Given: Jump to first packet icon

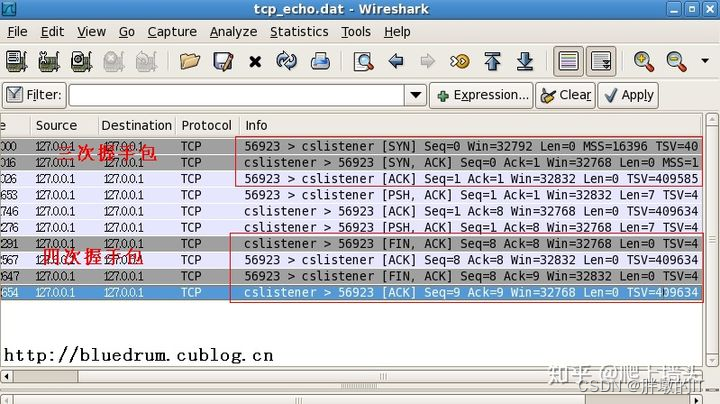Looking at the screenshot, I should click(x=492, y=61).
